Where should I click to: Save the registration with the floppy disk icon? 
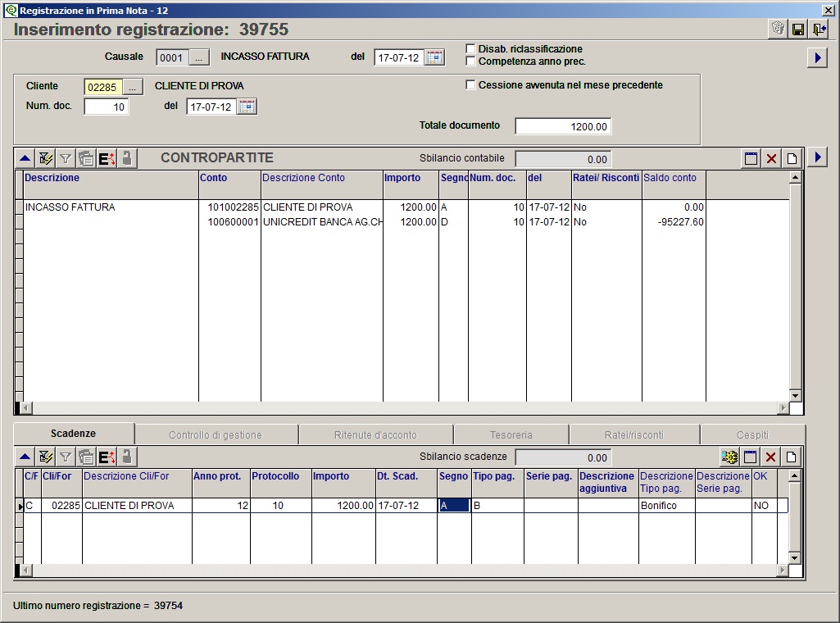797,29
